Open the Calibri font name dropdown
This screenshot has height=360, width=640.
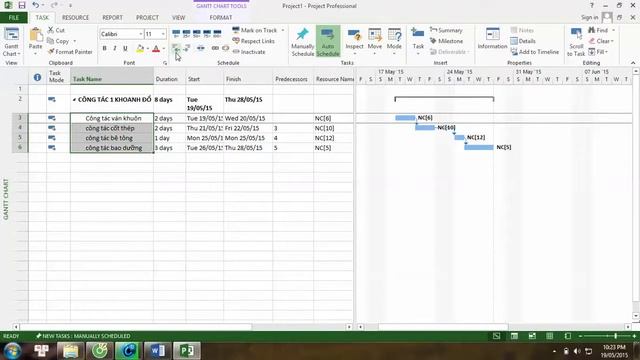point(141,34)
